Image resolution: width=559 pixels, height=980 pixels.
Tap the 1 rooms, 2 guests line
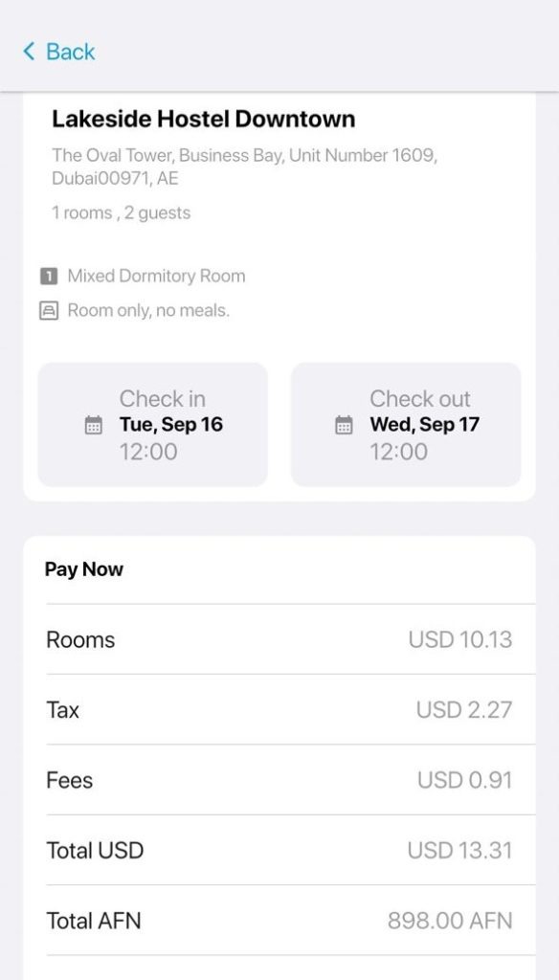point(121,213)
